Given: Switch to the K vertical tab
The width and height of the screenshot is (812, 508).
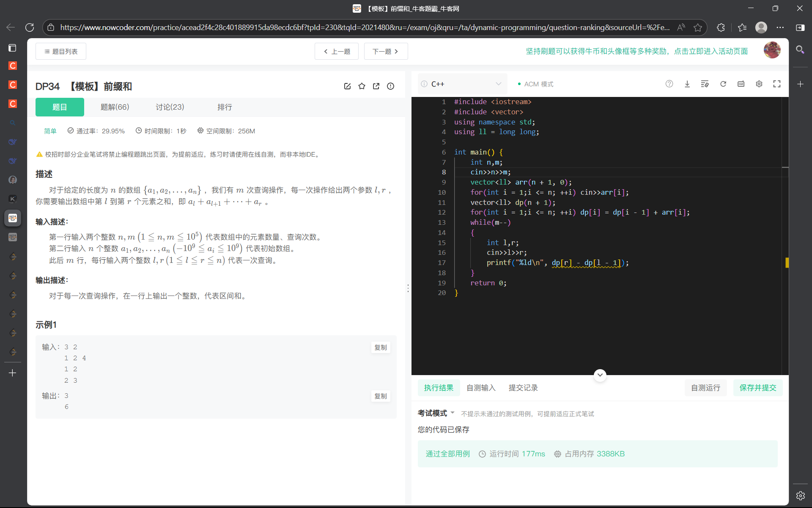Looking at the screenshot, I should tap(13, 199).
